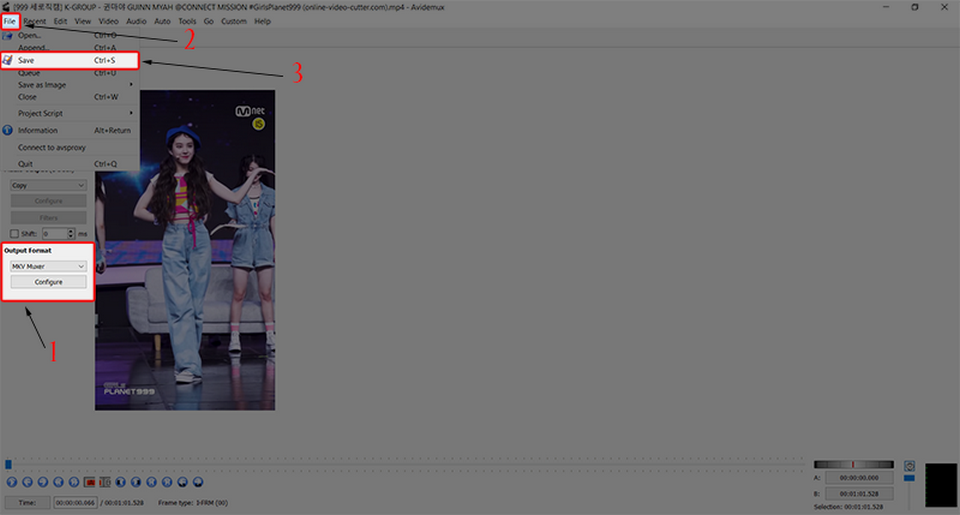Choose Append... from the File menu
The image size is (960, 515).
[70, 48]
